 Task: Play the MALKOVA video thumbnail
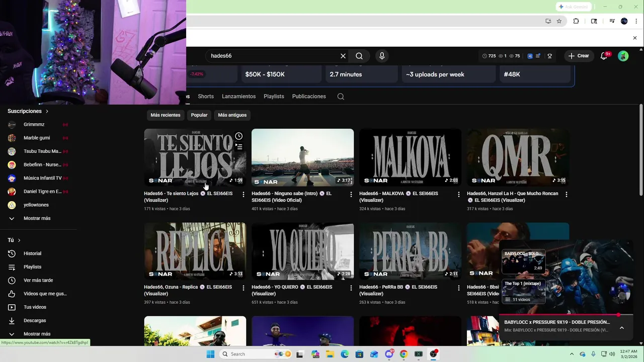pyautogui.click(x=410, y=157)
